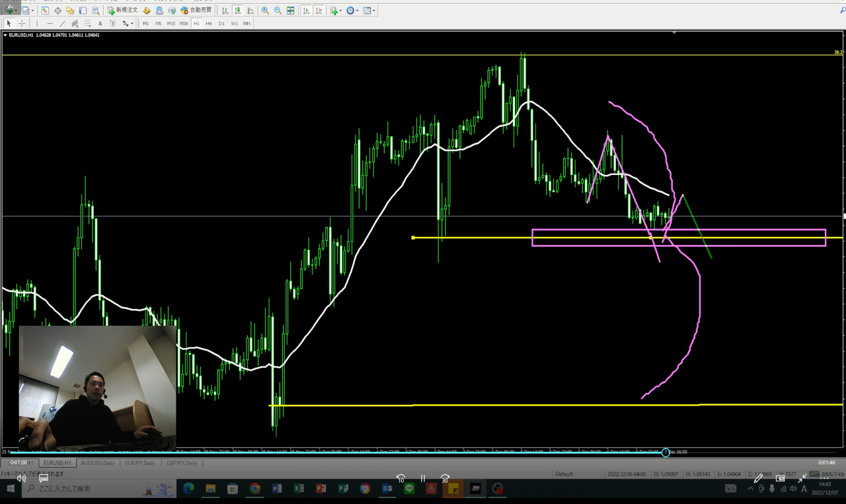Toggle candlestick chart display mode

pos(237,11)
